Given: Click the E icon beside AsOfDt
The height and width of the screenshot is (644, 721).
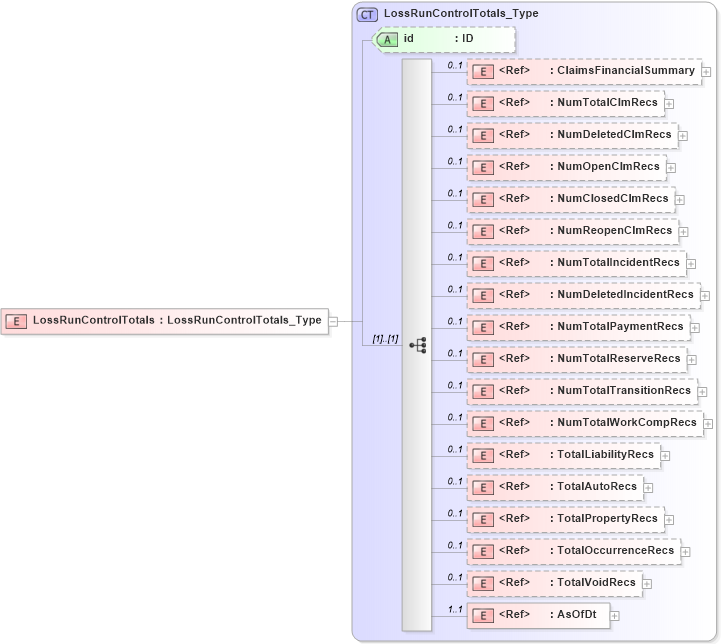Looking at the screenshot, I should tap(483, 615).
